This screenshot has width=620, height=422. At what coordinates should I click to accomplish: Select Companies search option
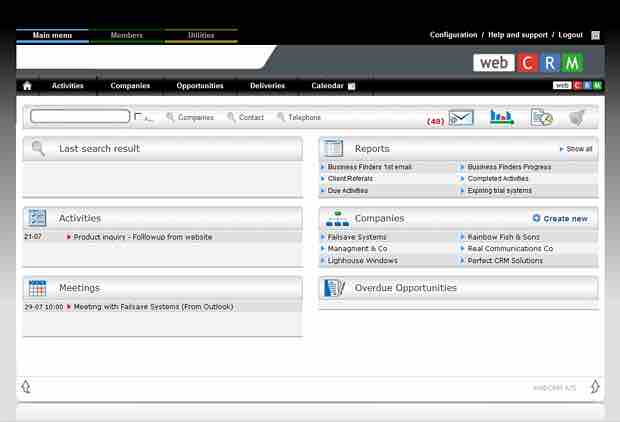click(x=195, y=117)
